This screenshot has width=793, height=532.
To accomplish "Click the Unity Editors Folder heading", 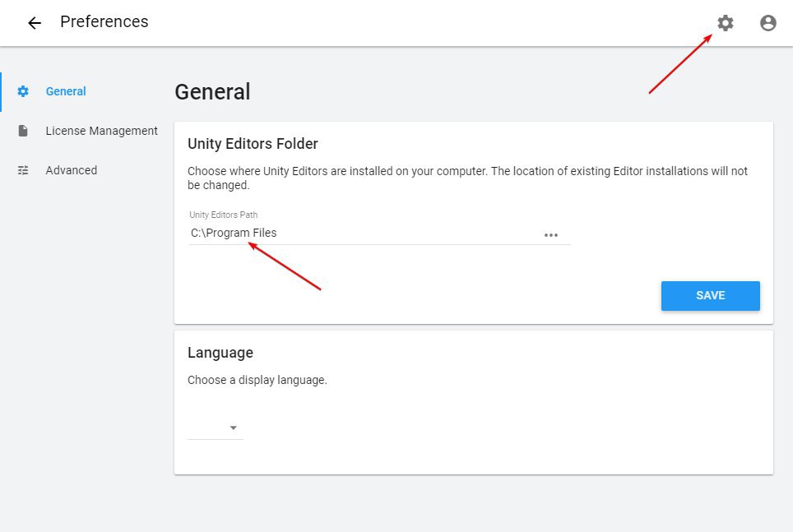I will click(253, 144).
